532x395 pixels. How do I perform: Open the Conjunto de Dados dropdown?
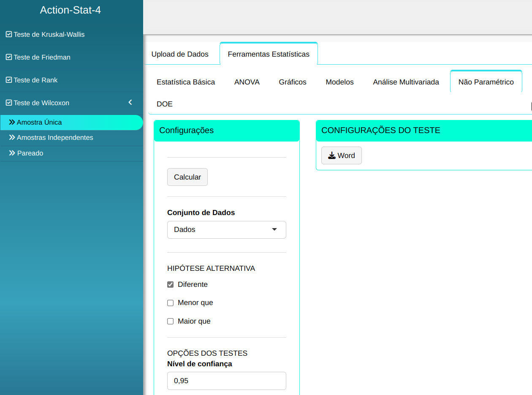pyautogui.click(x=226, y=230)
